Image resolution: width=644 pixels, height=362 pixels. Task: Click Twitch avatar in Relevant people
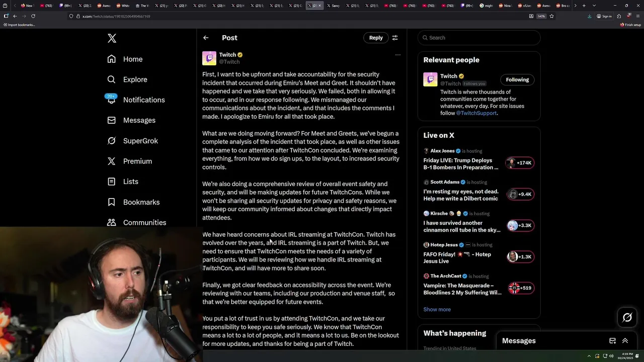(430, 79)
